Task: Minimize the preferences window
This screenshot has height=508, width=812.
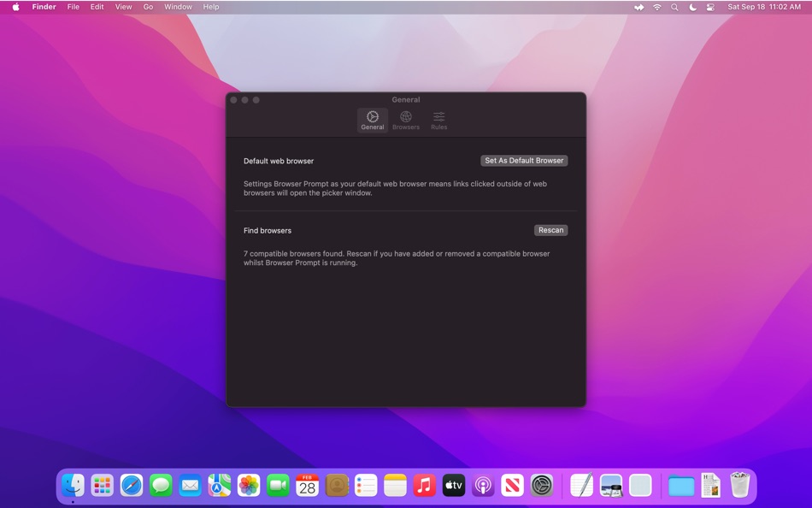Action: coord(245,99)
